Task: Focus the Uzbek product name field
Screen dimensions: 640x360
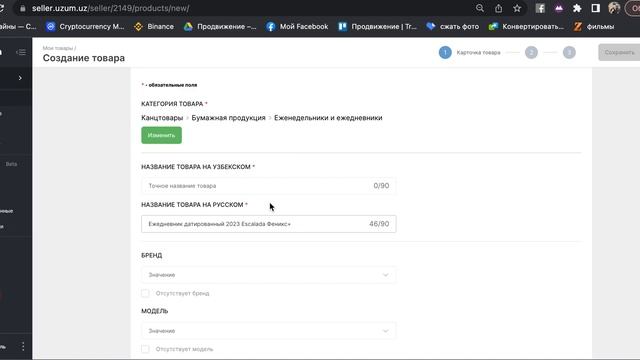Action: click(269, 186)
